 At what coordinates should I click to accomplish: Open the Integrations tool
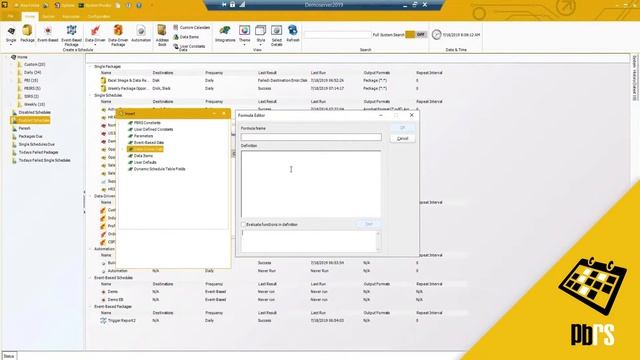(225, 33)
